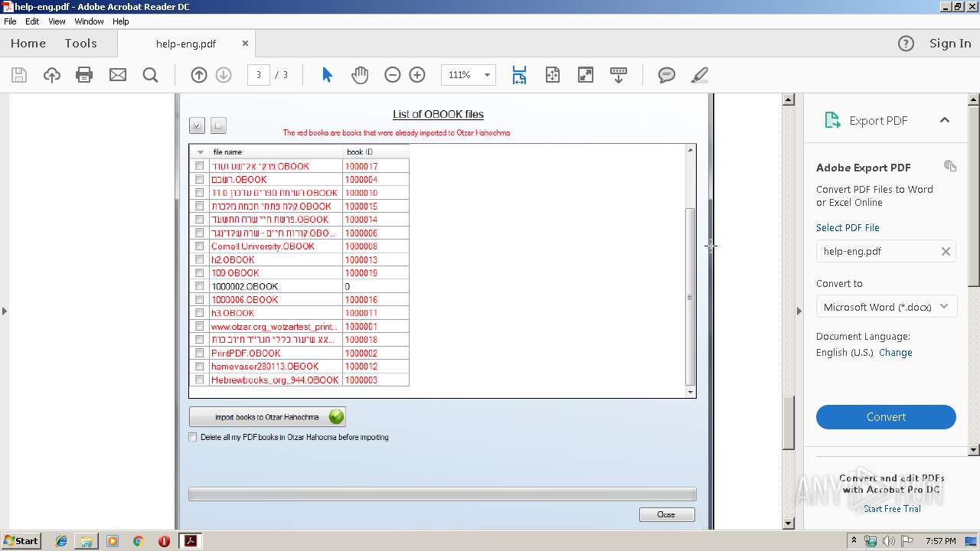Screen dimensions: 980x551
Task: Check the box for PrintPDF.OBOOK
Action: [x=200, y=353]
